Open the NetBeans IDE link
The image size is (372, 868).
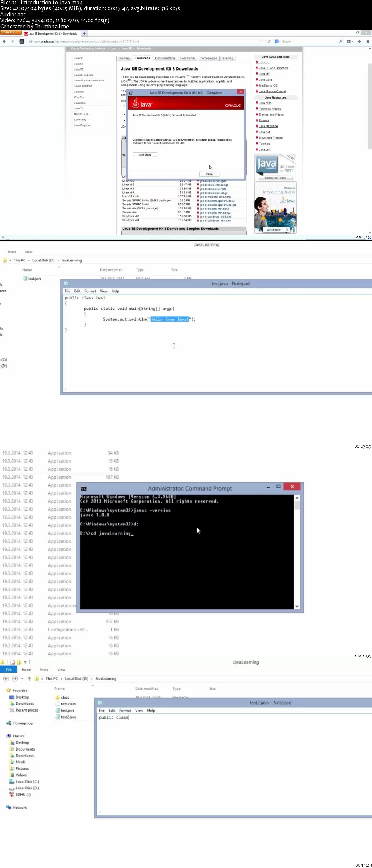(268, 85)
